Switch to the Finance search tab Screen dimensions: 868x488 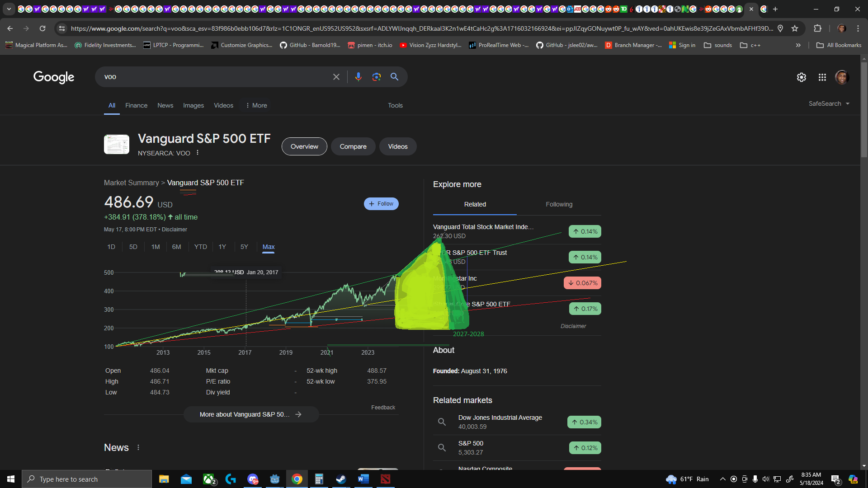(136, 105)
